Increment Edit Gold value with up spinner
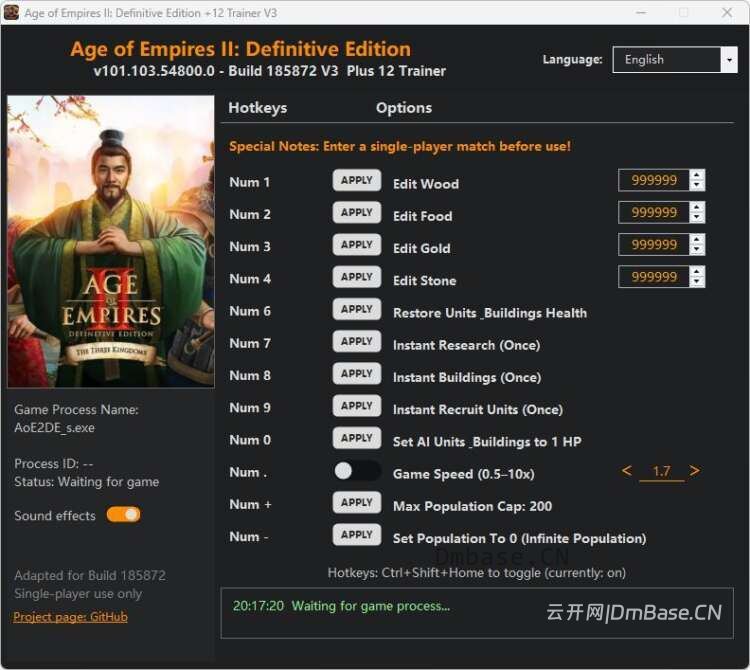750x670 pixels. click(697, 239)
